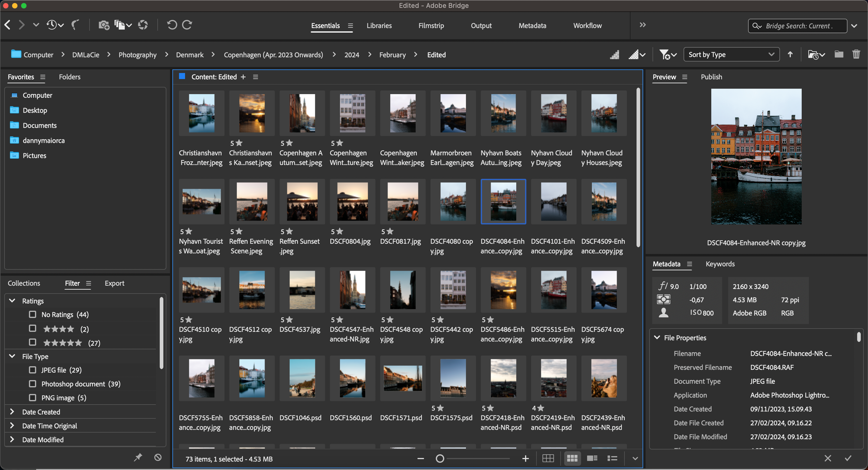Viewport: 868px width, 470px height.
Task: Open the Sort by Type dropdown
Action: pos(731,54)
